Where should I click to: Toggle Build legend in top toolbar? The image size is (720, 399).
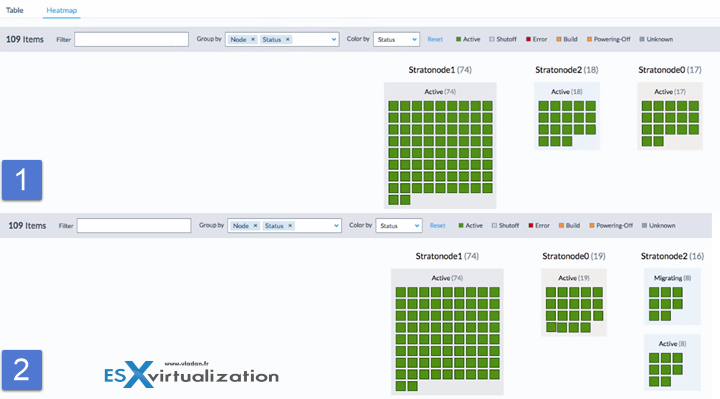567,39
